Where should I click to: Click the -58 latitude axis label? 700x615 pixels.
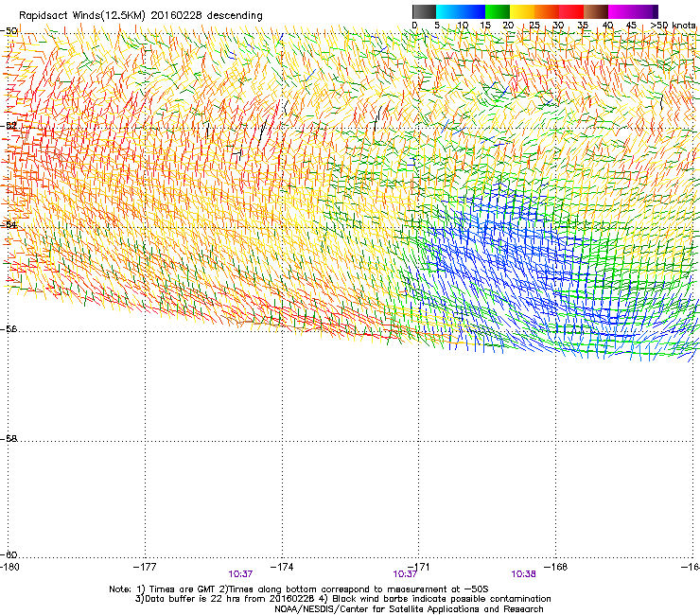[x=9, y=439]
